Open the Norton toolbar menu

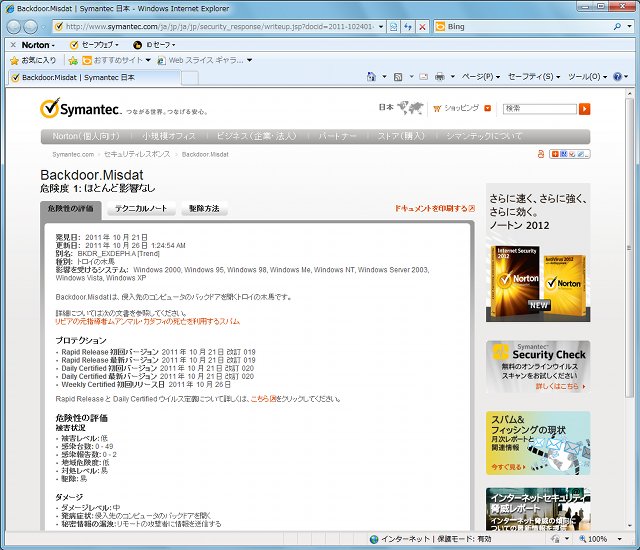coord(38,45)
